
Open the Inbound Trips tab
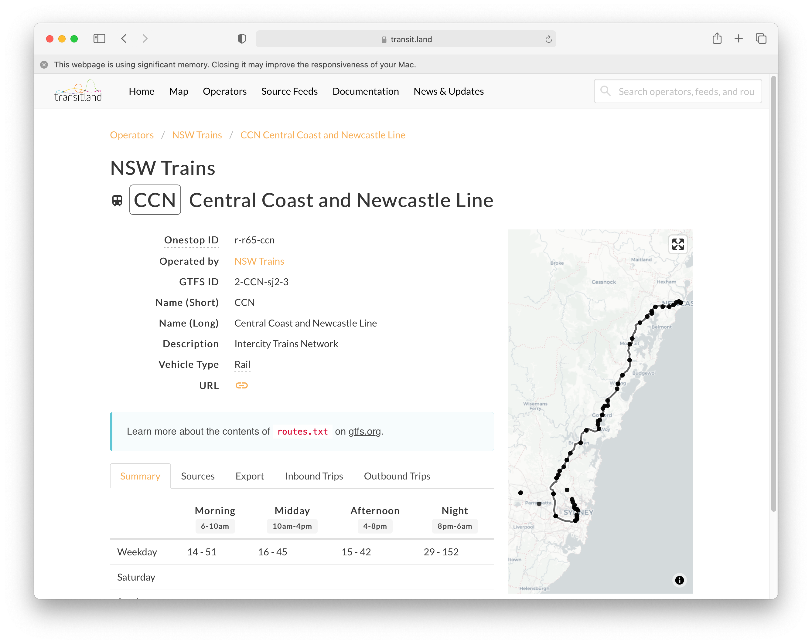click(314, 476)
